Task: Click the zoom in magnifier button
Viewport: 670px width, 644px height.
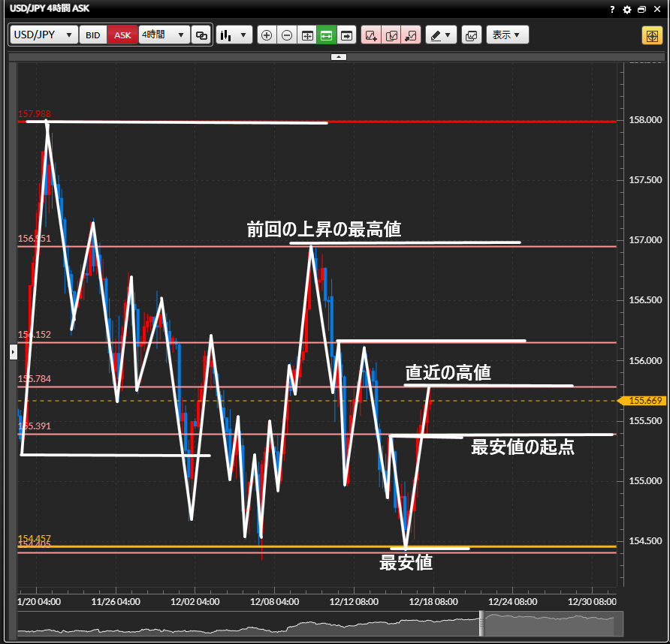Action: tap(267, 35)
